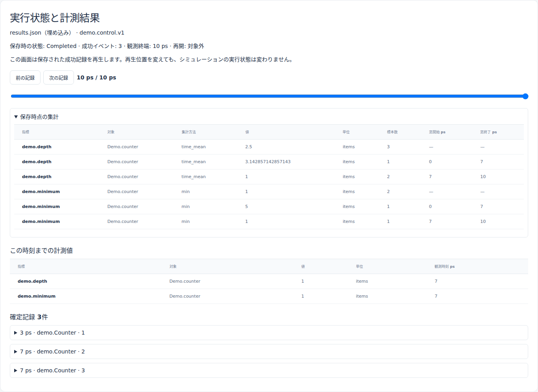Expand the 3 ps · demo.Counter · 1 record
This screenshot has height=392, width=538.
coord(269,333)
